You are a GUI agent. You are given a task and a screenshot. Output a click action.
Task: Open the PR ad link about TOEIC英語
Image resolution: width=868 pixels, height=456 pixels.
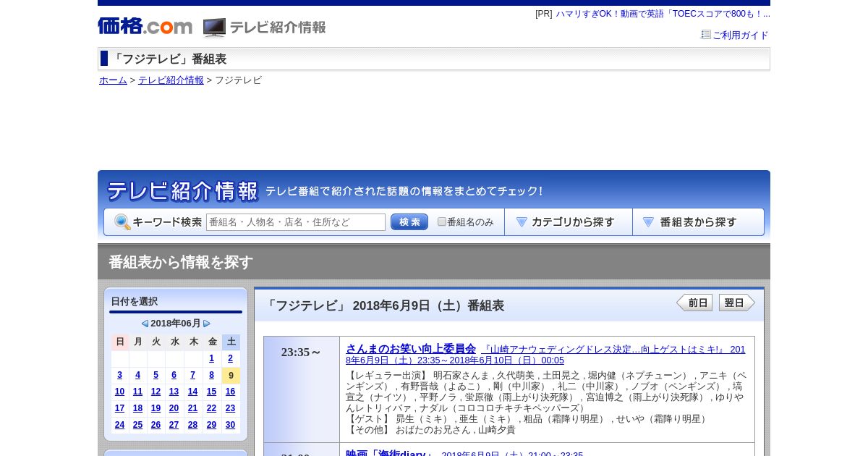(x=663, y=14)
